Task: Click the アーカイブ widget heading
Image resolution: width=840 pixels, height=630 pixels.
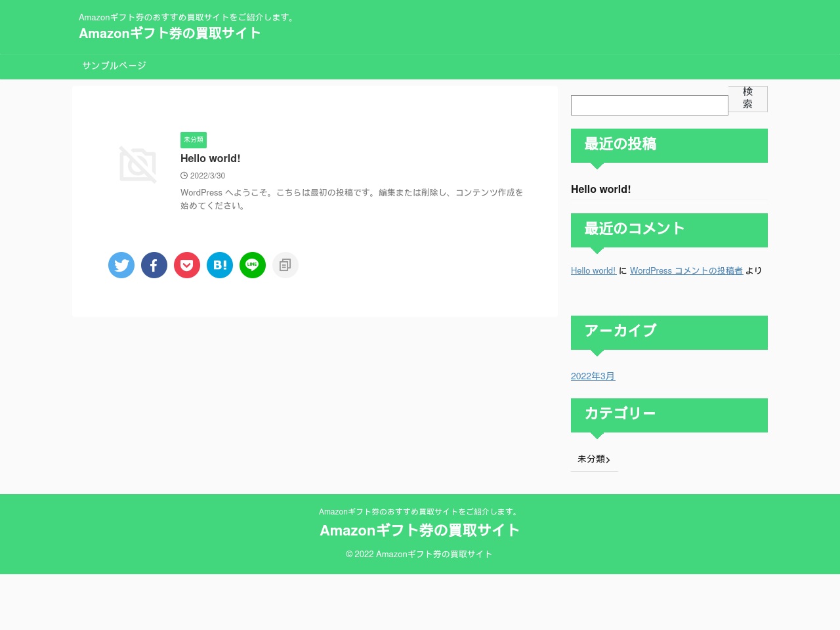Action: click(x=669, y=332)
